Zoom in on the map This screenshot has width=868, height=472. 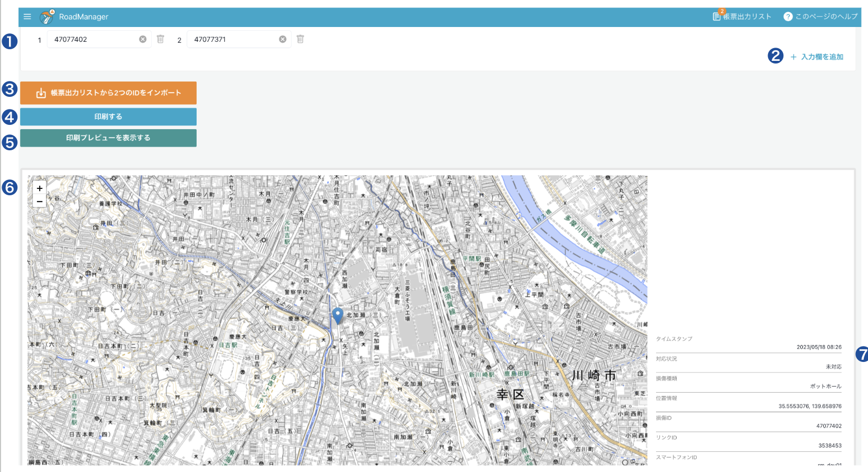[x=40, y=188]
